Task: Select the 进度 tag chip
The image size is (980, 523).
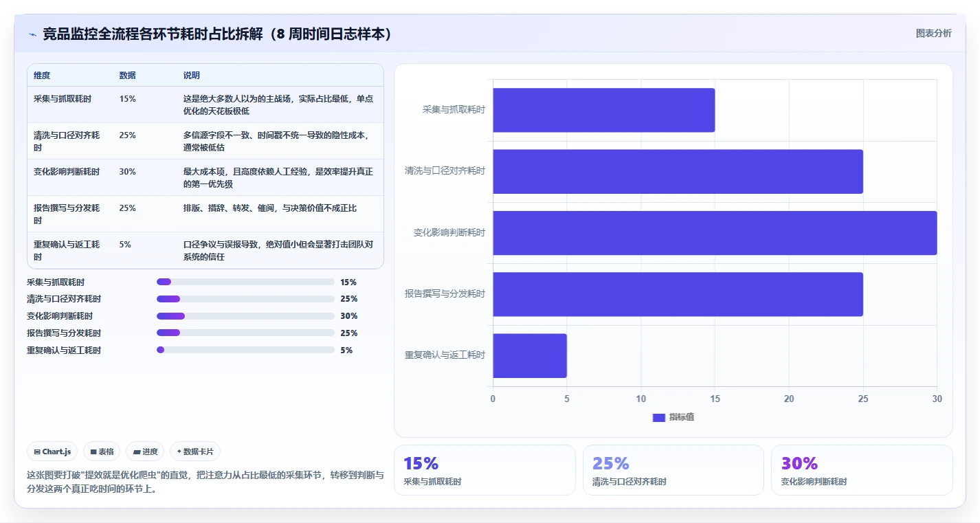Action: coord(145,452)
